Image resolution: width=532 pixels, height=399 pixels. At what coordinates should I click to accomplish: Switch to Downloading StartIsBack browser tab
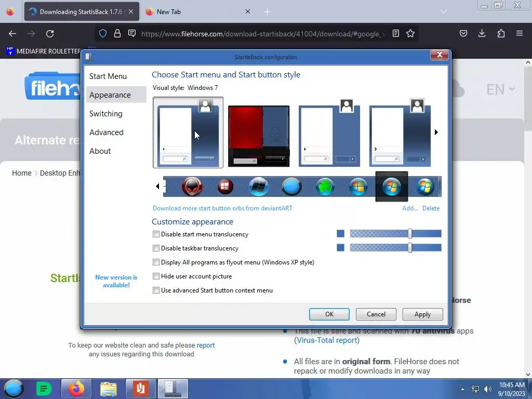point(82,12)
